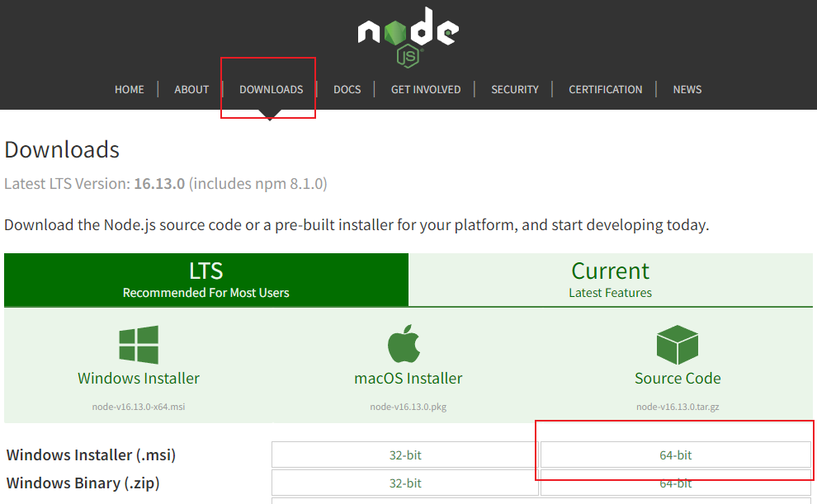Screen dimensions: 817x504
Task: Open the ABOUT nav item
Action: pos(191,90)
